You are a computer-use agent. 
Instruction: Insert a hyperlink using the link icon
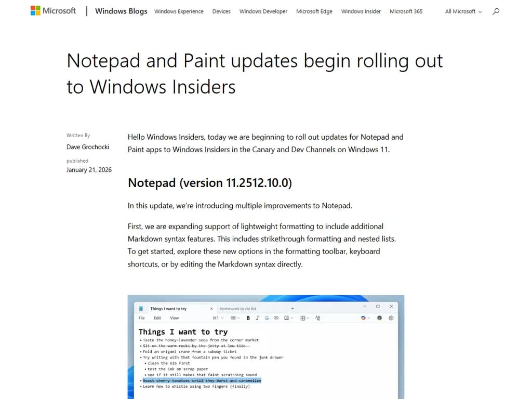275,317
